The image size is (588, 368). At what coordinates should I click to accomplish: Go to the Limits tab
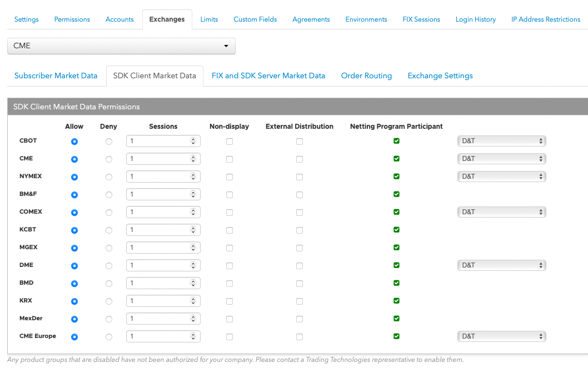tap(209, 19)
